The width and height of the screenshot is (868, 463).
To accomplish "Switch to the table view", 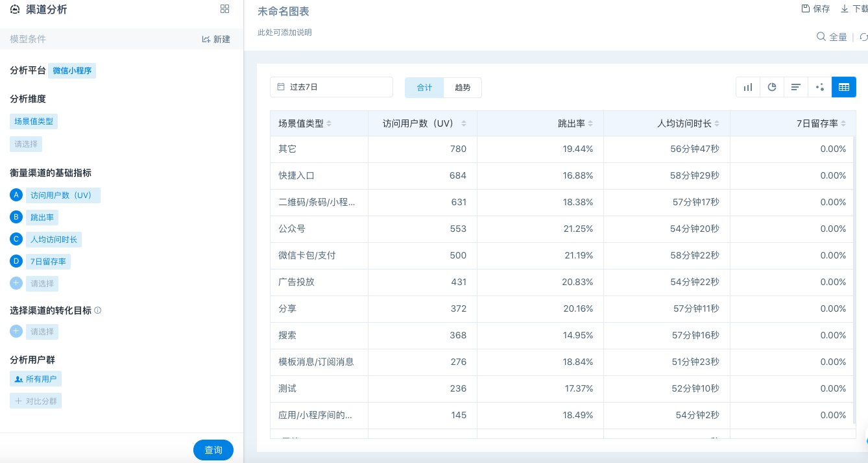I will 844,87.
